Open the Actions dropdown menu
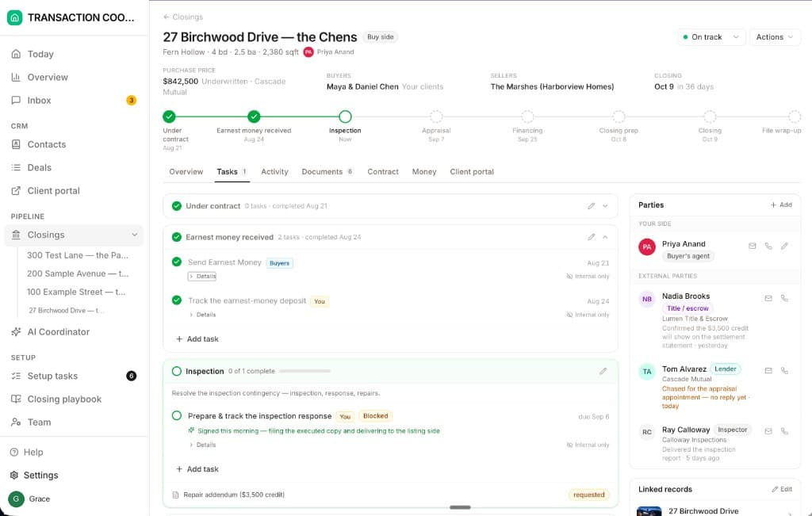This screenshot has width=812, height=516. coord(775,37)
